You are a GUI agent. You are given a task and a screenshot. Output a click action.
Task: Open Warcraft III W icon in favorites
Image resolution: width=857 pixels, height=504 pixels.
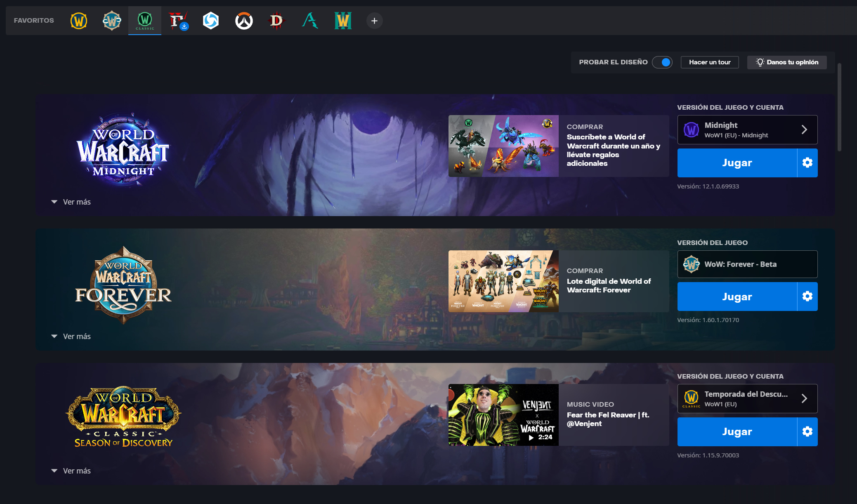(343, 21)
